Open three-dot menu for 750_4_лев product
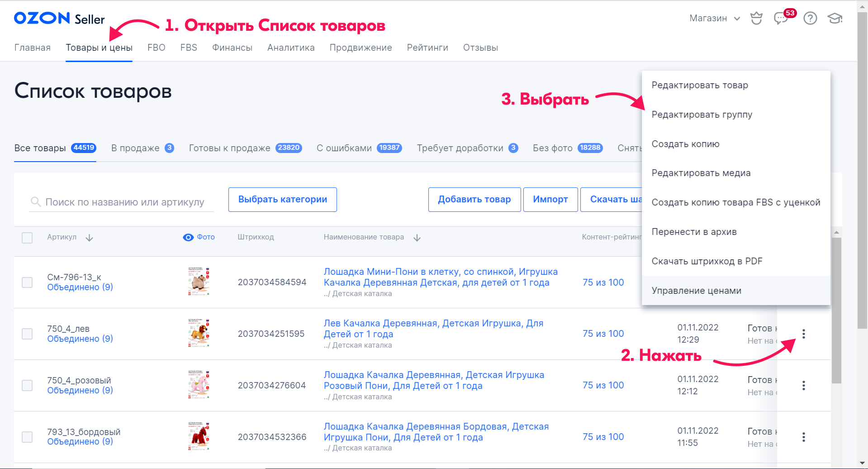The image size is (868, 469). 803,334
